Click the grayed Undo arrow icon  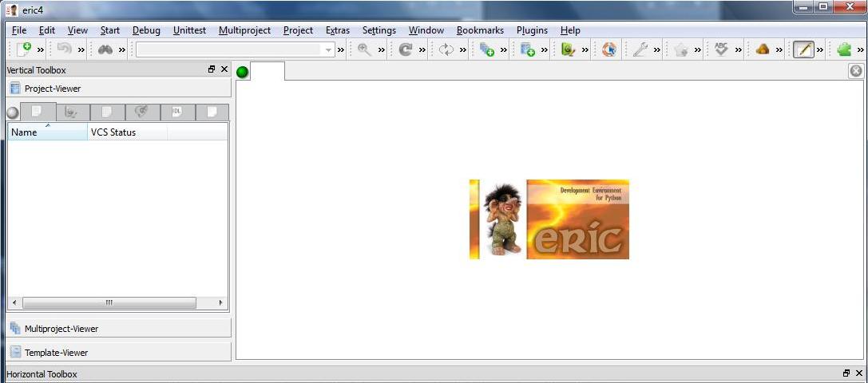[65, 49]
